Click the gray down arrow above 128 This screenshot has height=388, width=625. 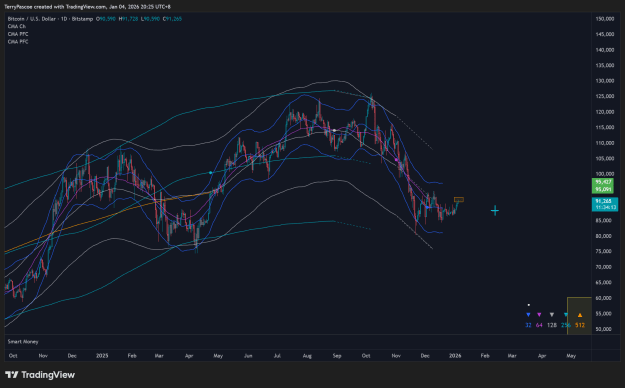click(x=552, y=315)
